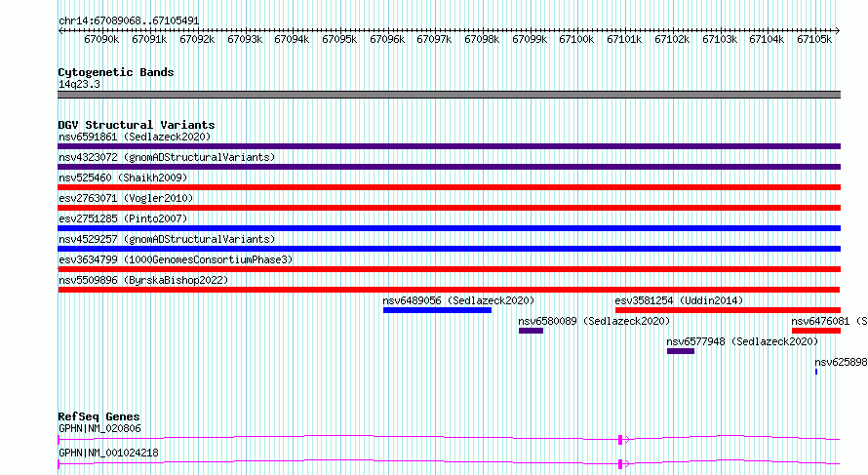Open the nsv625898 variant label

(x=841, y=362)
